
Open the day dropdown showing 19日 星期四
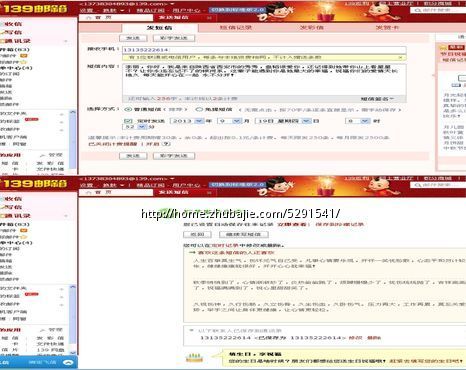(283, 121)
